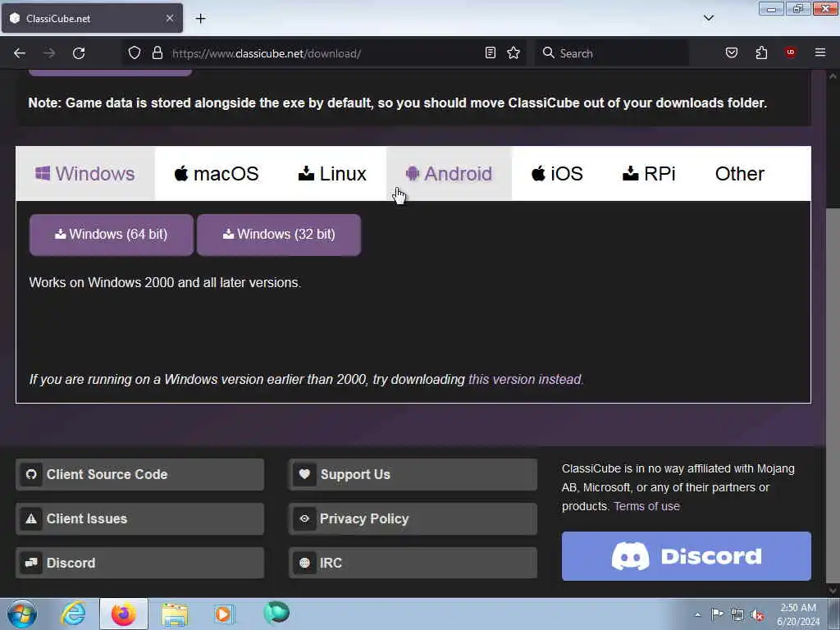Image resolution: width=840 pixels, height=630 pixels.
Task: Open Windows Explorer folder on taskbar
Action: (x=175, y=614)
